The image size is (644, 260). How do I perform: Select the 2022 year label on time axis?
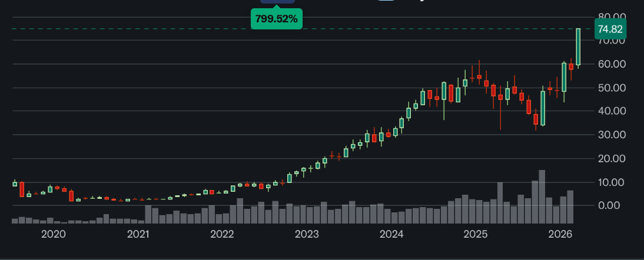222,234
